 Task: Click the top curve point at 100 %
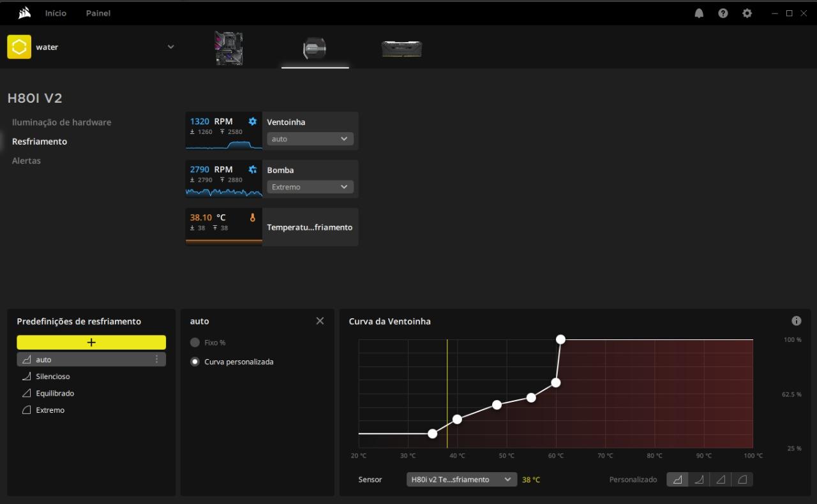coord(560,339)
